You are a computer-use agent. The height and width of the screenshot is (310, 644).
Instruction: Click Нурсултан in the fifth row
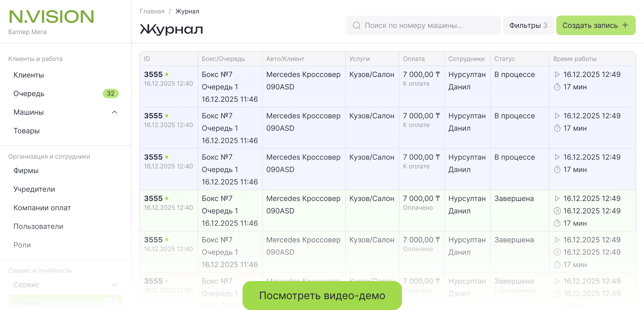(467, 240)
